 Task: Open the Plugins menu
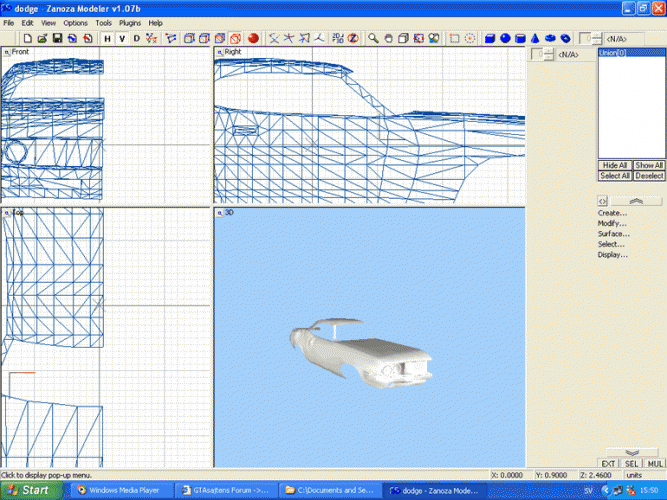pos(130,22)
